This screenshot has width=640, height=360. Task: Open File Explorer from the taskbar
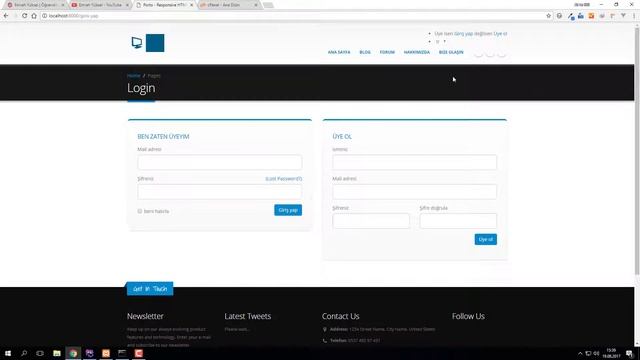click(57, 353)
